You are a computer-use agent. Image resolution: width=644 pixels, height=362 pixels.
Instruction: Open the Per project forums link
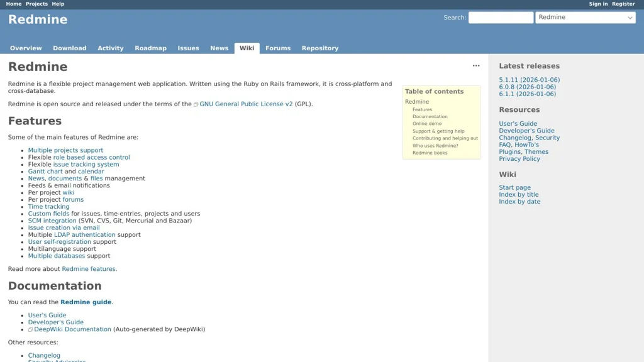click(x=73, y=199)
